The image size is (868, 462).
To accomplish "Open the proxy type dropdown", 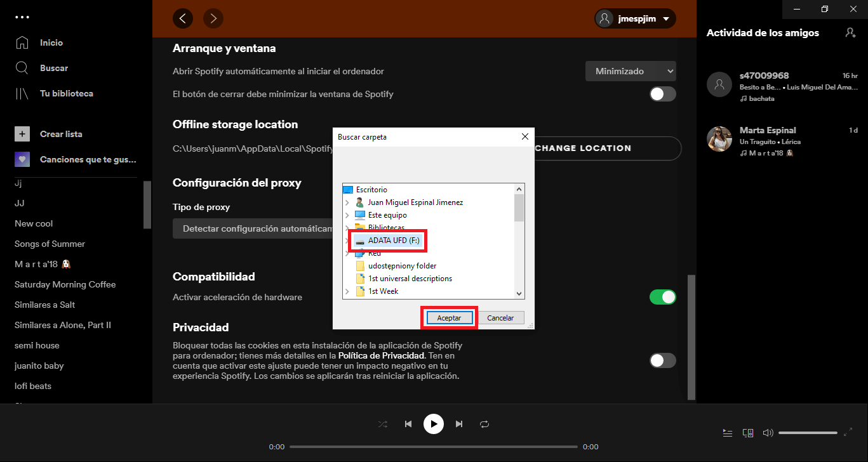I will pos(253,228).
